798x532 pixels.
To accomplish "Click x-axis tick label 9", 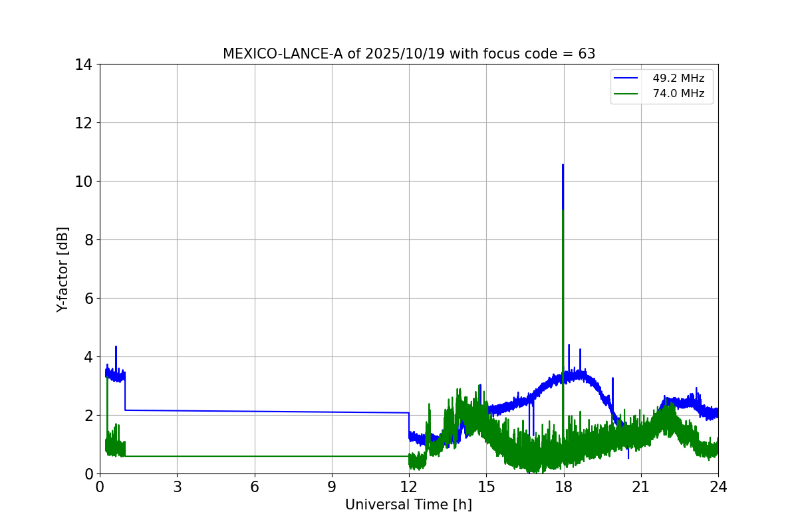I will 332,487.
